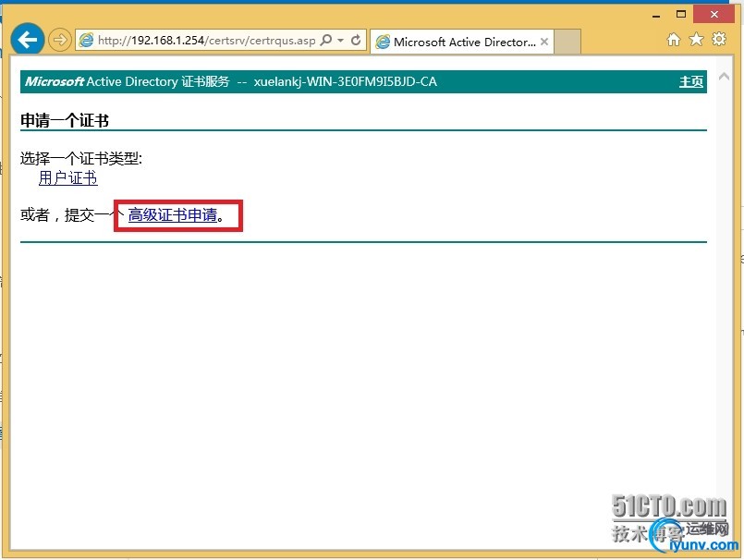Screen dimensions: 744x560
Task: Go back to the previous page
Action: pyautogui.click(x=27, y=40)
